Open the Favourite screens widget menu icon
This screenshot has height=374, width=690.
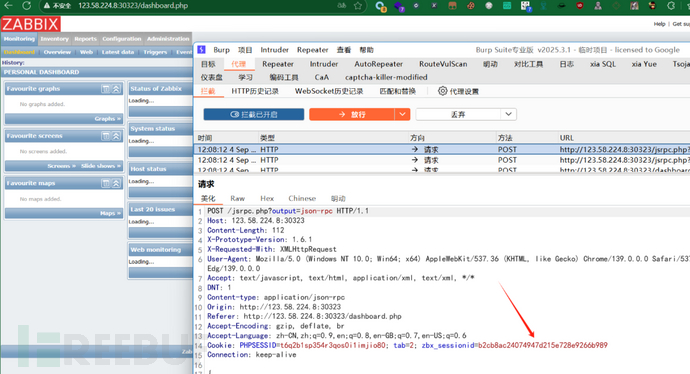tap(106, 136)
